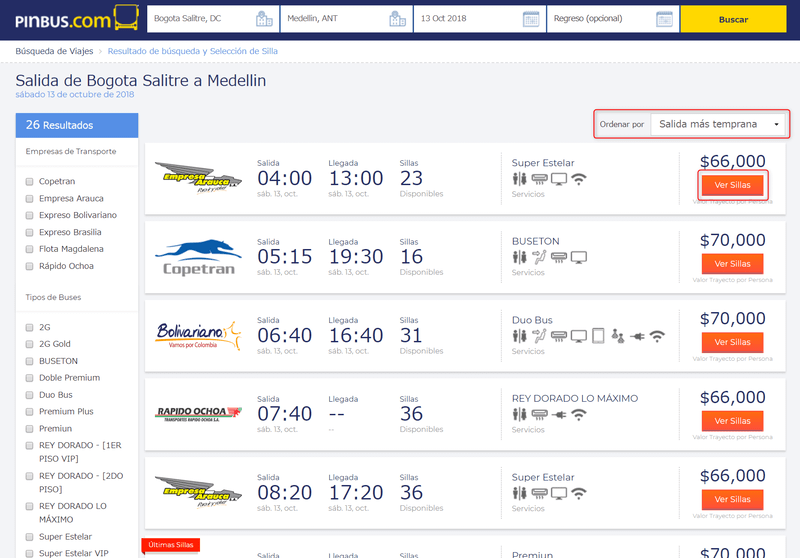The height and width of the screenshot is (558, 800).
Task: Click the building icon in the origin field
Action: click(264, 19)
